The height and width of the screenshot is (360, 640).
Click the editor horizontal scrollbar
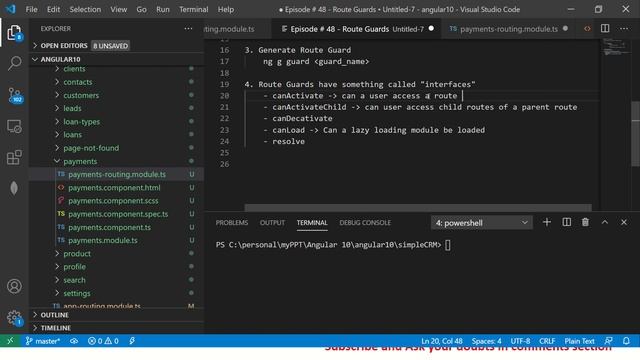(x=418, y=208)
